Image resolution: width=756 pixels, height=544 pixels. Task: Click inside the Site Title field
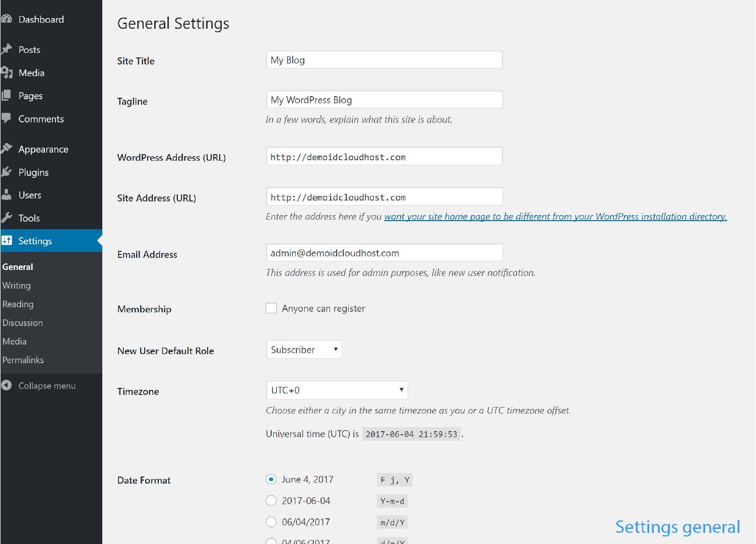point(384,59)
